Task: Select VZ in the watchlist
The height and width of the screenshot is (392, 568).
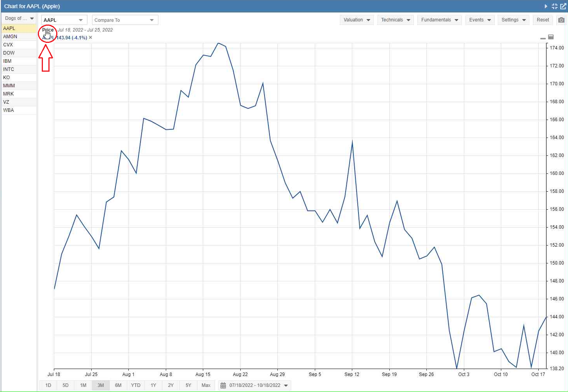Action: click(x=19, y=102)
